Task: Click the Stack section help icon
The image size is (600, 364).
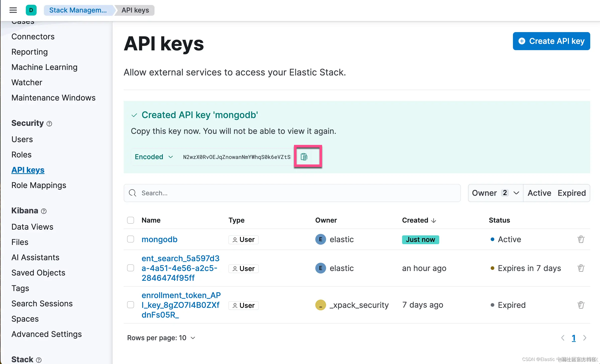Action: click(x=39, y=360)
